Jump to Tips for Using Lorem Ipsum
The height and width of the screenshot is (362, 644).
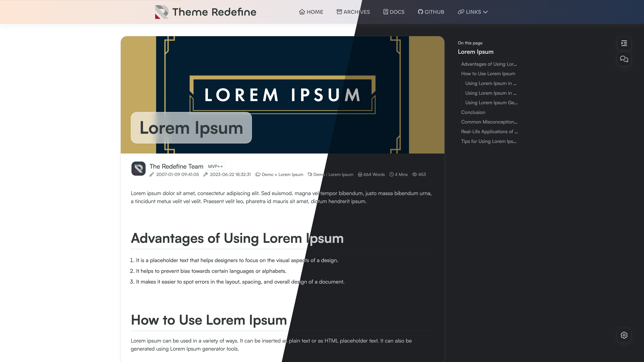(x=489, y=141)
